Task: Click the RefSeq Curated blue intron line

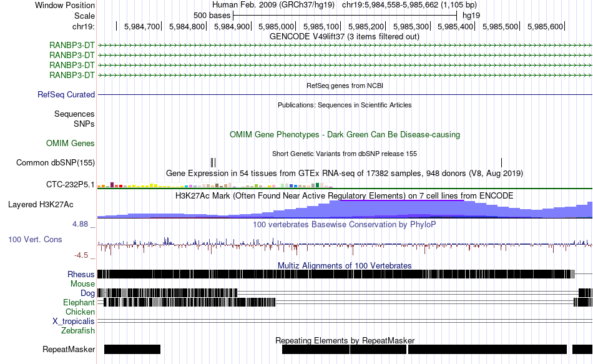Action: tap(345, 95)
